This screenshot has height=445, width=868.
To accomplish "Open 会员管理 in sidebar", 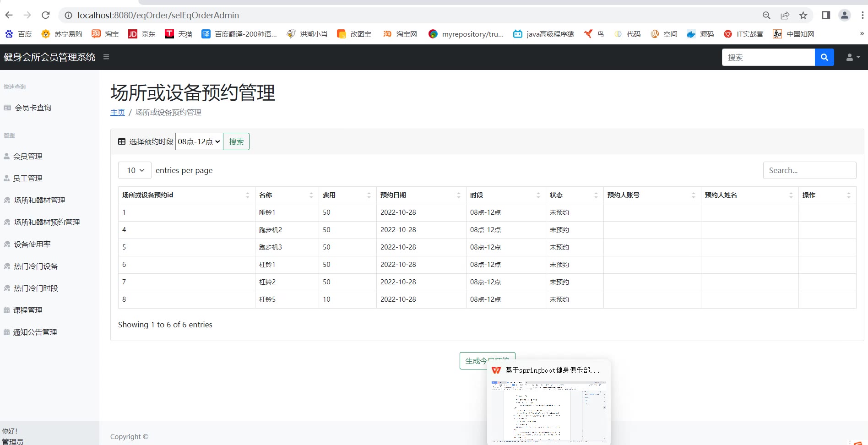I will pyautogui.click(x=27, y=156).
